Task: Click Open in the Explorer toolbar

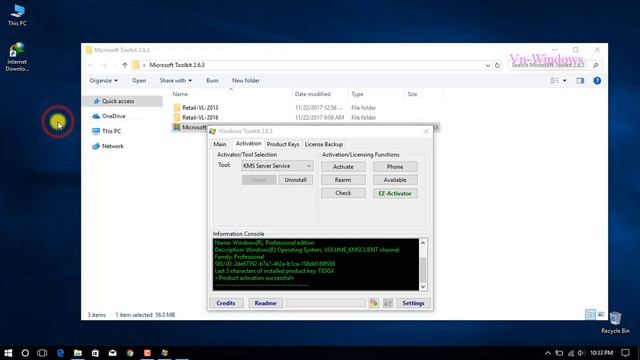Action: pyautogui.click(x=139, y=81)
